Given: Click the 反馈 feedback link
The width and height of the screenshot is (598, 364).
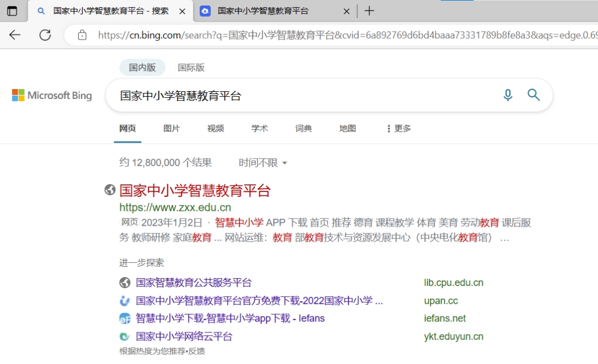Looking at the screenshot, I should pos(197,351).
